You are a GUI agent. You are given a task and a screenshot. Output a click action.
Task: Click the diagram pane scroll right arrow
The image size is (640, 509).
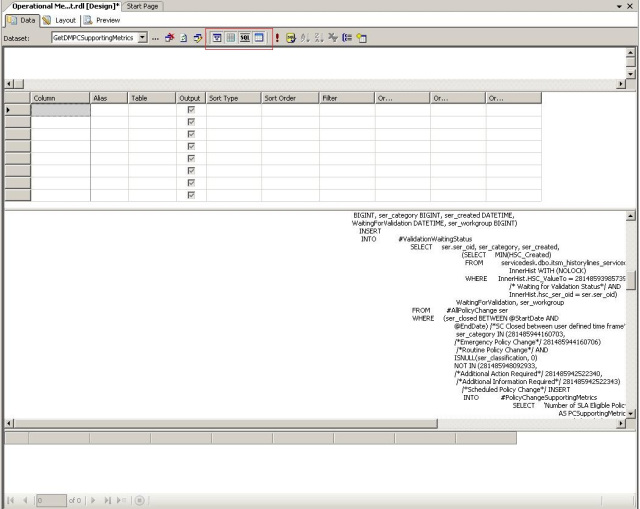coord(621,84)
